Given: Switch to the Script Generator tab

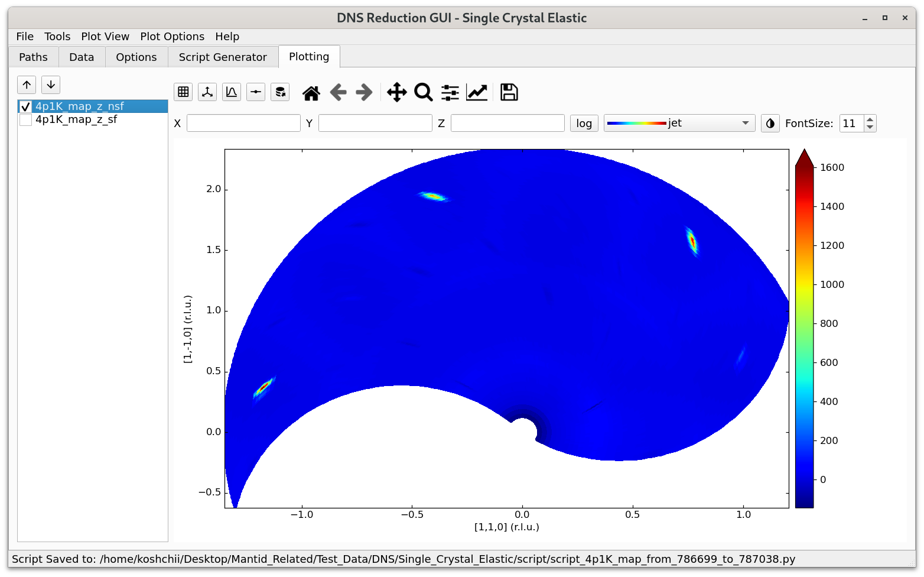Looking at the screenshot, I should pyautogui.click(x=223, y=57).
